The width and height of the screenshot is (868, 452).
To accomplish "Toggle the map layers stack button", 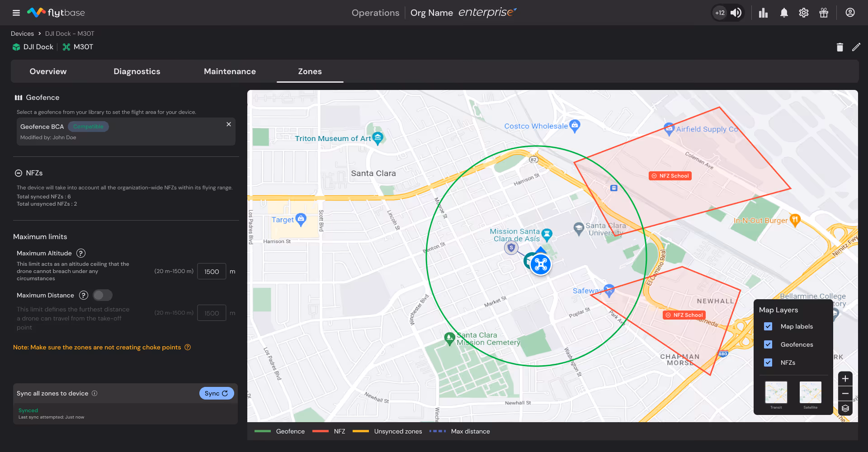I will [845, 409].
